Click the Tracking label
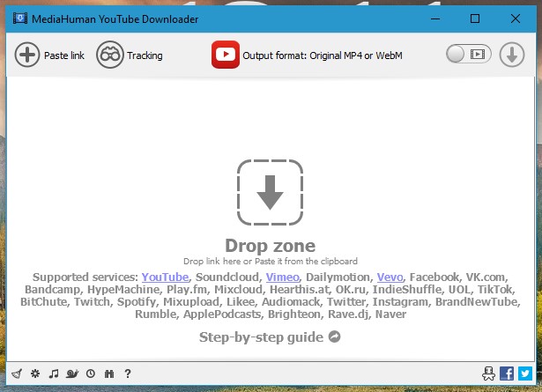The image size is (542, 392). (x=145, y=55)
